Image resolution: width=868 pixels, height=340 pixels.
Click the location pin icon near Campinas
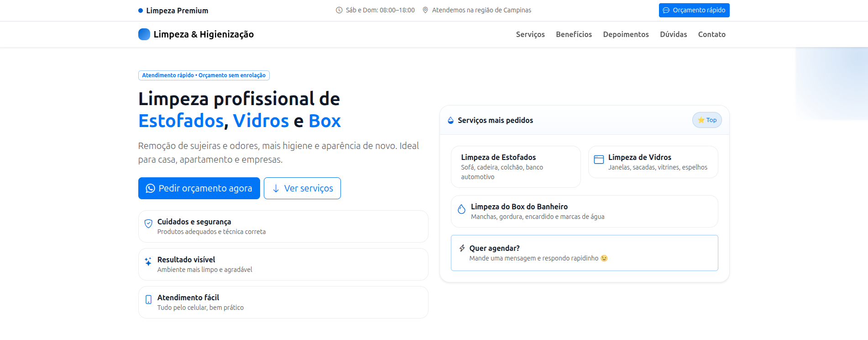pyautogui.click(x=425, y=10)
